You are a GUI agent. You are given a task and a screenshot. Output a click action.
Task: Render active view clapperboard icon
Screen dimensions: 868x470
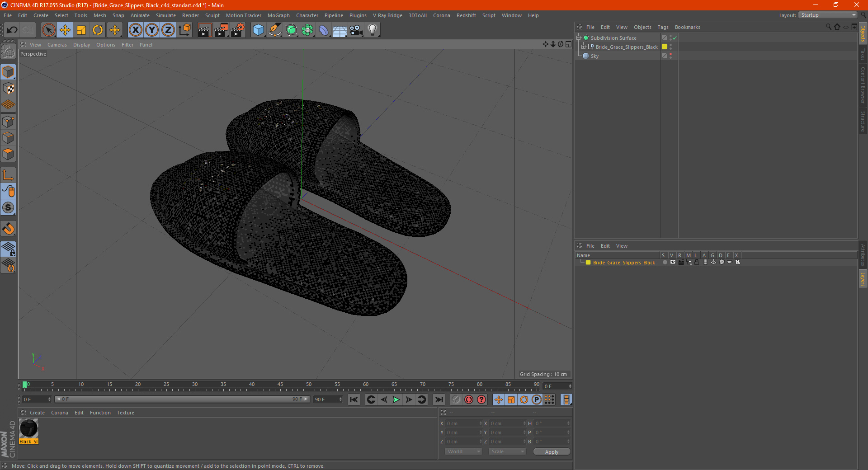[204, 30]
